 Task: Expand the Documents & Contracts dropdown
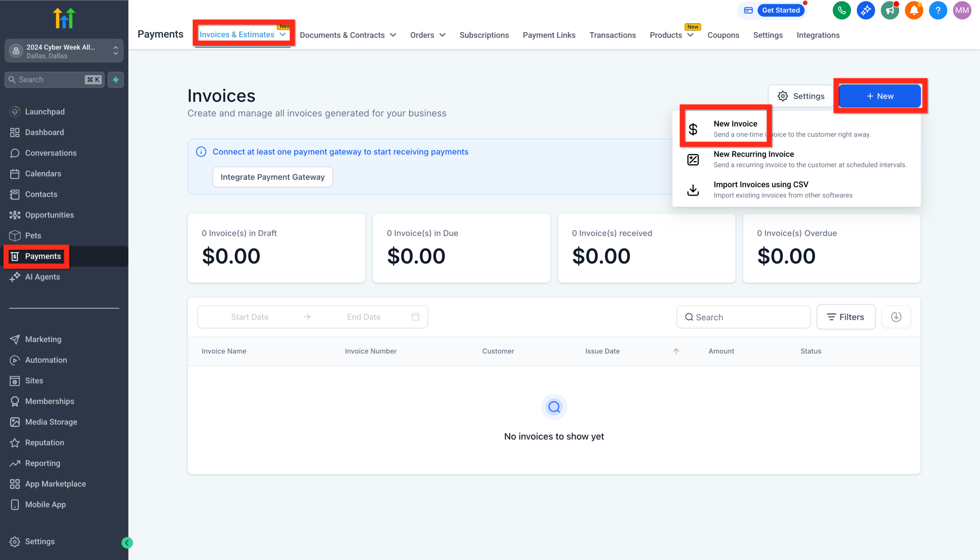click(393, 35)
